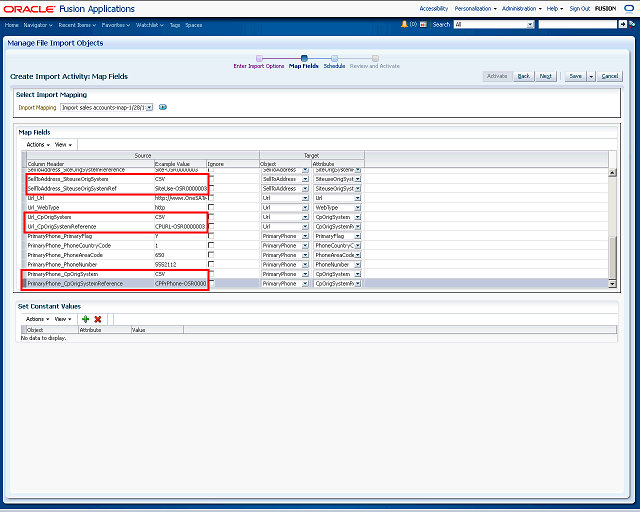Open the Navigator menu
Viewport: 640px width, 512px height.
pos(40,23)
